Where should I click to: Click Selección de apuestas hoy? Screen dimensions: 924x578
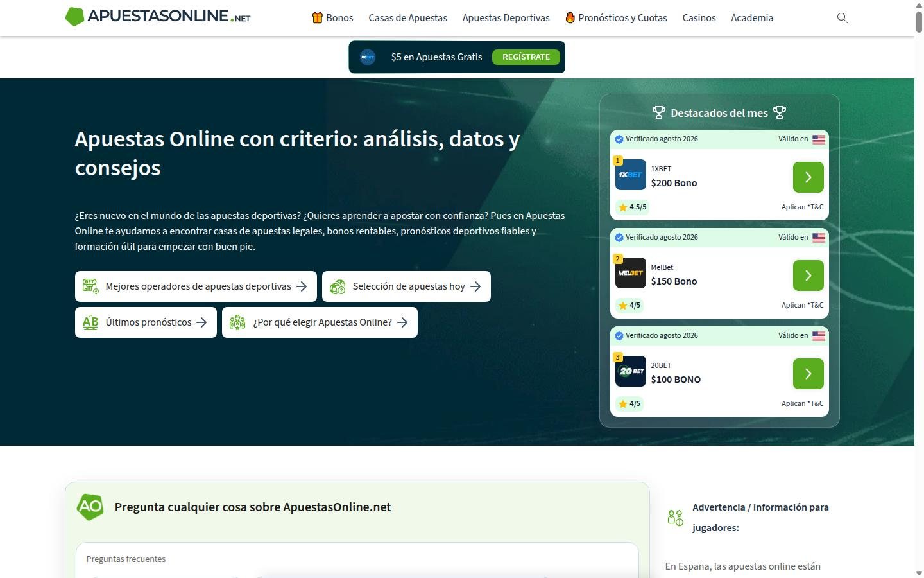(x=406, y=286)
